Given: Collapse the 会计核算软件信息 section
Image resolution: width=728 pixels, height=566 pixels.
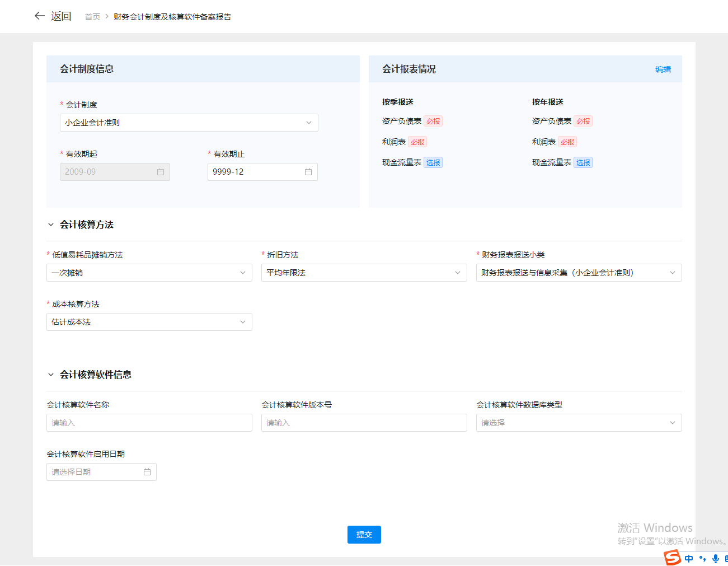Looking at the screenshot, I should tap(51, 375).
